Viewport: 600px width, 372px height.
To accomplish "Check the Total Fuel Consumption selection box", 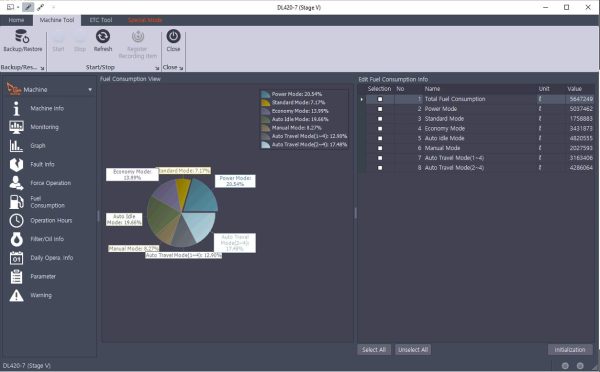I will [x=380, y=99].
